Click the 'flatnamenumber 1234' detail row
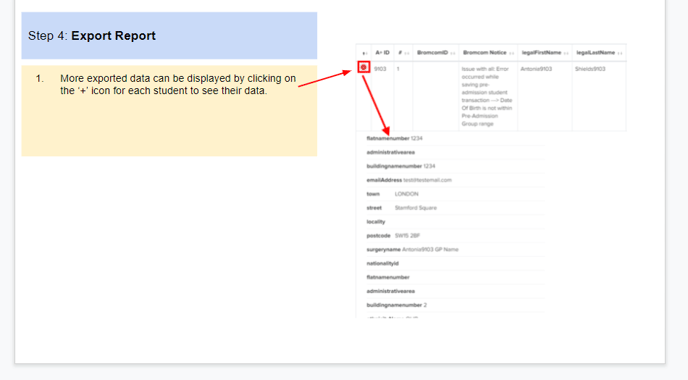 [x=455, y=138]
